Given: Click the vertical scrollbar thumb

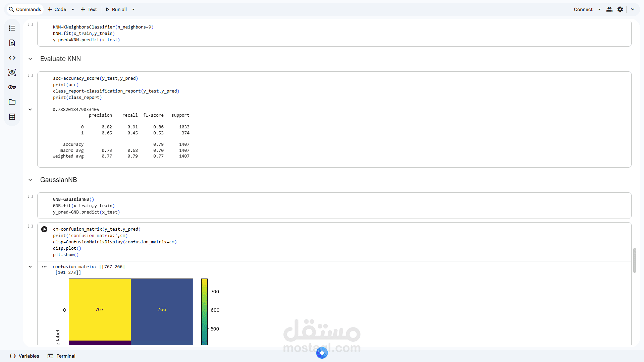Looking at the screenshot, I should pyautogui.click(x=634, y=260).
